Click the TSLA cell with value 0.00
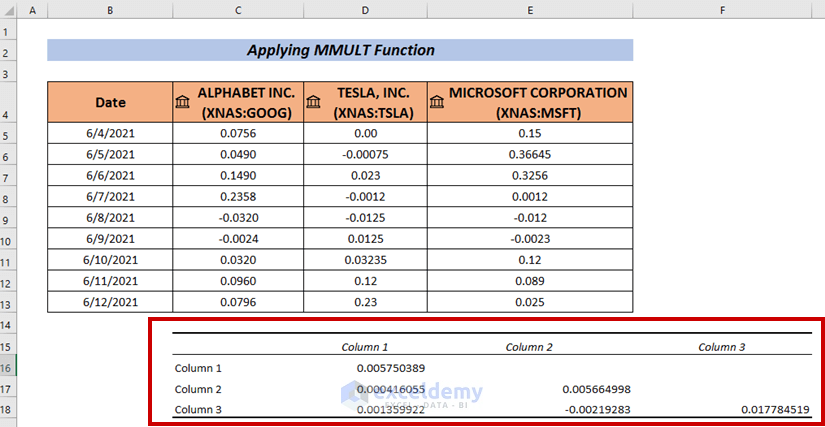Viewport: 825px width, 427px height. click(365, 134)
